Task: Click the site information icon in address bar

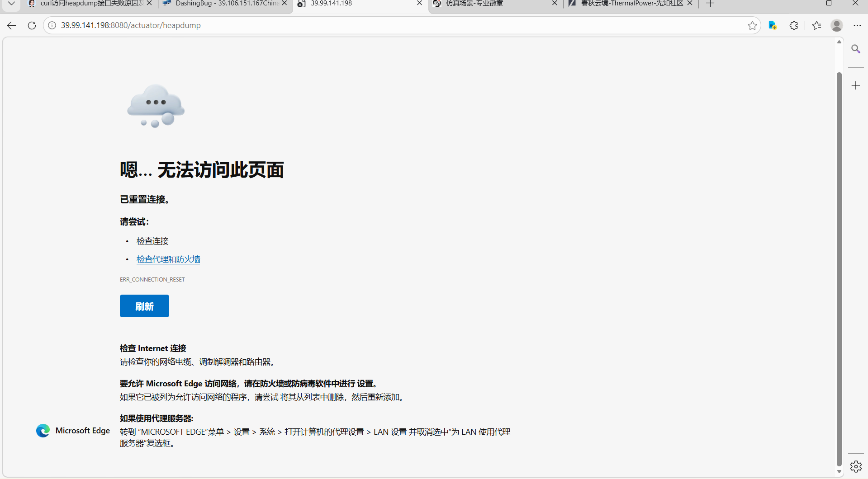Action: coord(52,25)
